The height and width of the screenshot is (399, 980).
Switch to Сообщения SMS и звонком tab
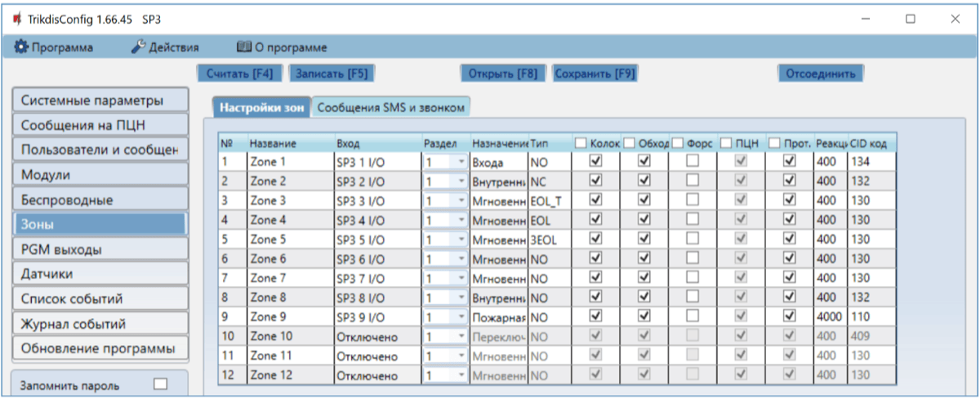[x=392, y=107]
